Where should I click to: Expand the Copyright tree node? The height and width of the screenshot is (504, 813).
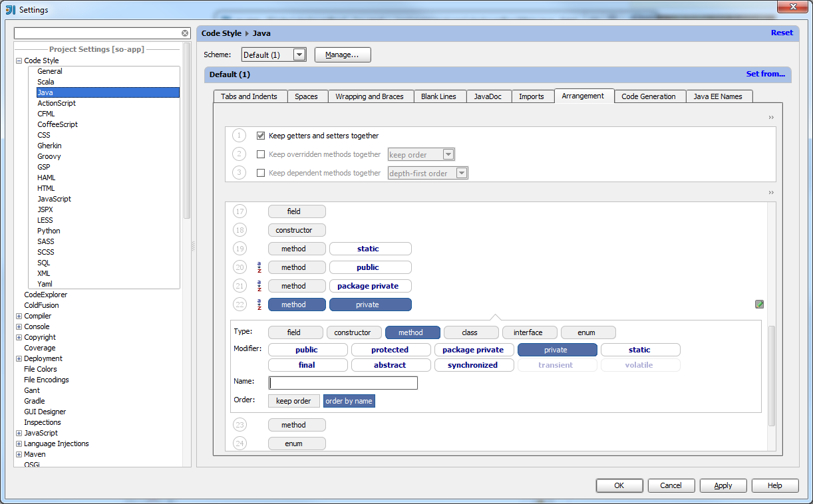tap(19, 337)
